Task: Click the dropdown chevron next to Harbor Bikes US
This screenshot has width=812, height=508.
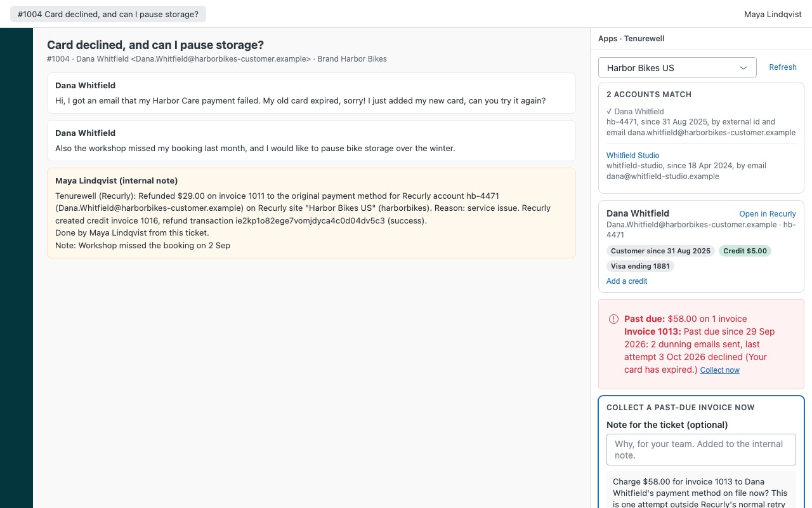Action: [743, 68]
